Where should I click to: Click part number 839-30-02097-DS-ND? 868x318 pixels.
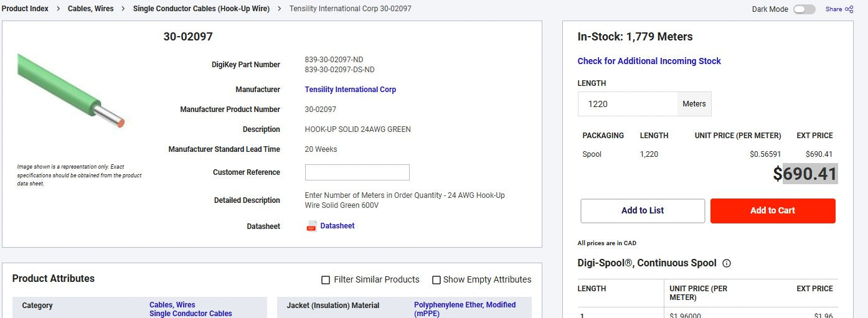(x=339, y=70)
